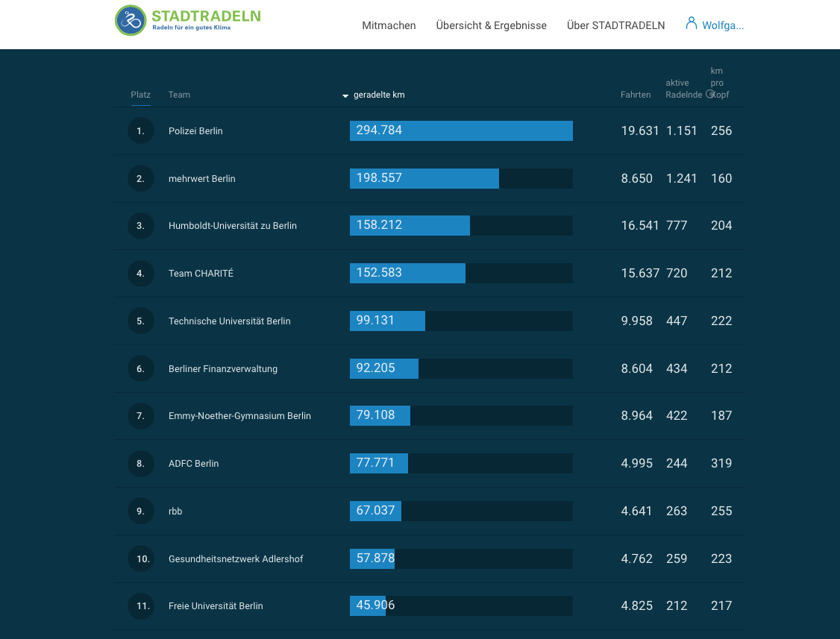This screenshot has width=840, height=639.
Task: Click the rank 6 badge for Berliner Finanzverwaltung
Action: [x=140, y=368]
